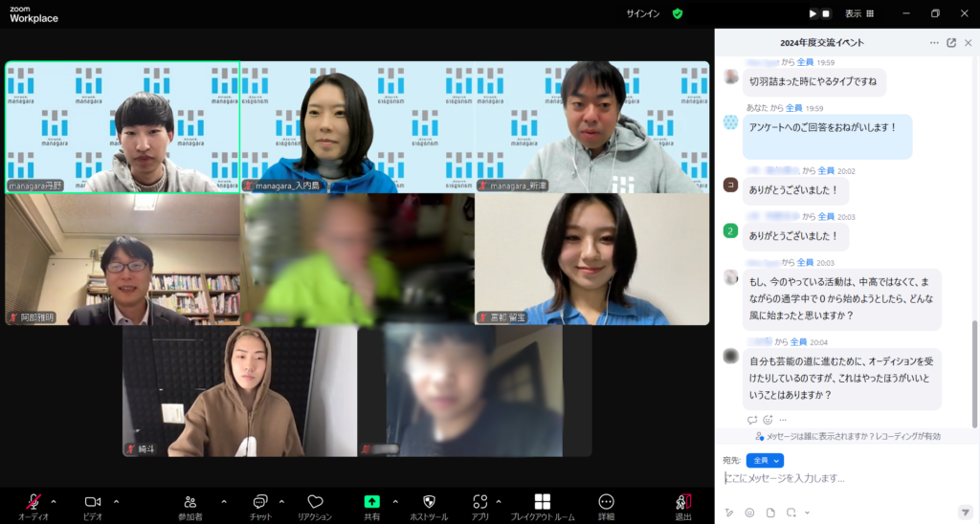The width and height of the screenshot is (980, 524).
Task: Open ブレイクアウトルーム breakout rooms
Action: 543,507
